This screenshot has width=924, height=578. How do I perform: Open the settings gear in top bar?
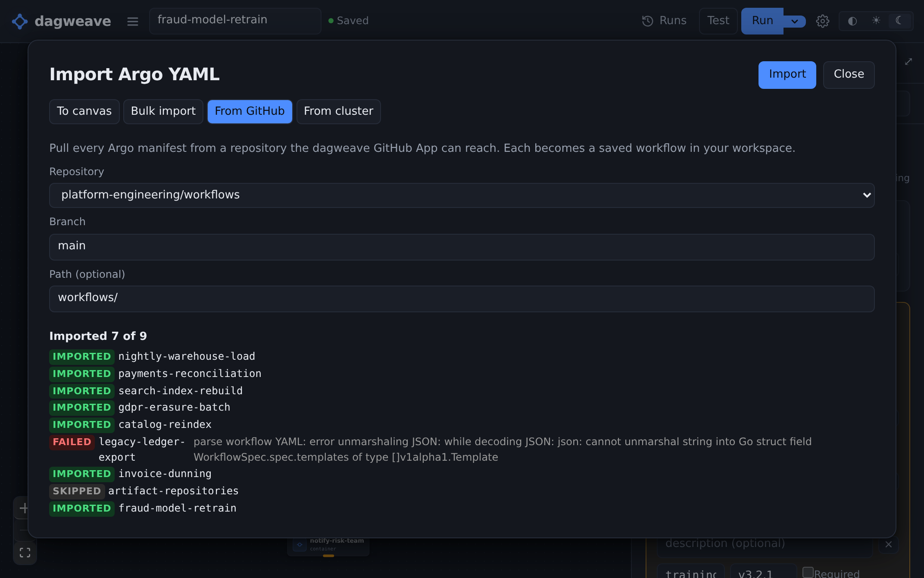point(822,21)
